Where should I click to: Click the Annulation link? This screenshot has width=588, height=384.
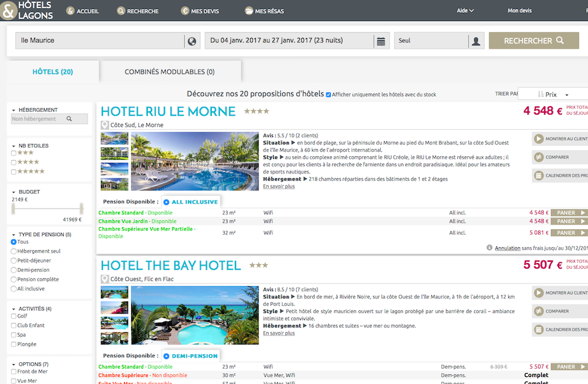pyautogui.click(x=507, y=248)
